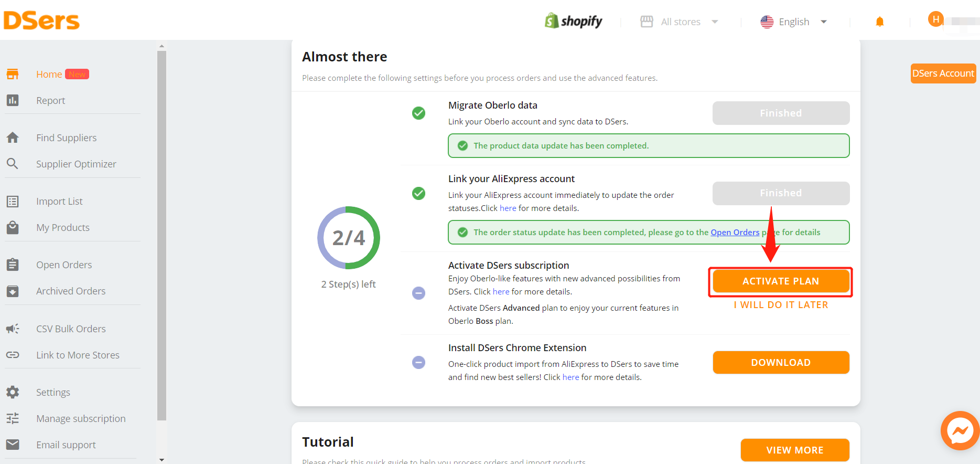Click the store icon beside All stores
This screenshot has width=980, height=464.
(647, 22)
